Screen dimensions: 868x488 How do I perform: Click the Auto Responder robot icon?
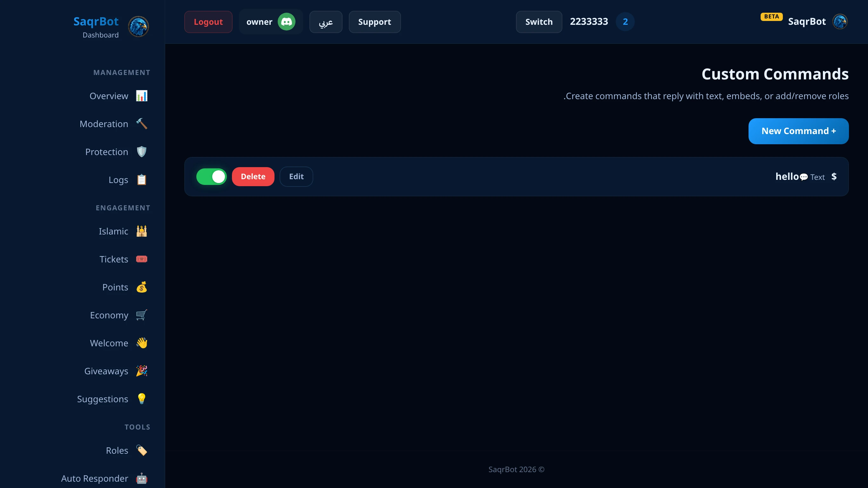click(141, 478)
